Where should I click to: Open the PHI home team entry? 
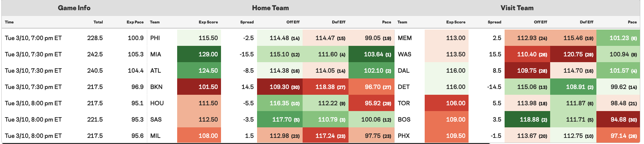(155, 38)
